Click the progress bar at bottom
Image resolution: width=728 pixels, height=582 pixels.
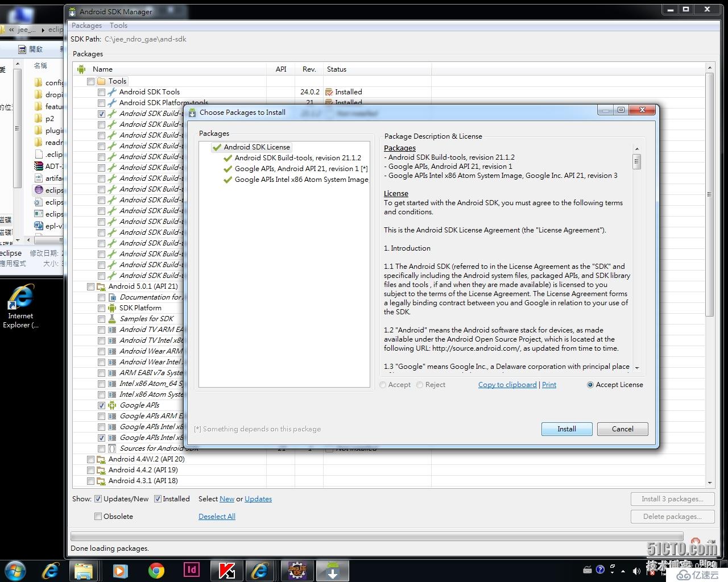(x=377, y=537)
